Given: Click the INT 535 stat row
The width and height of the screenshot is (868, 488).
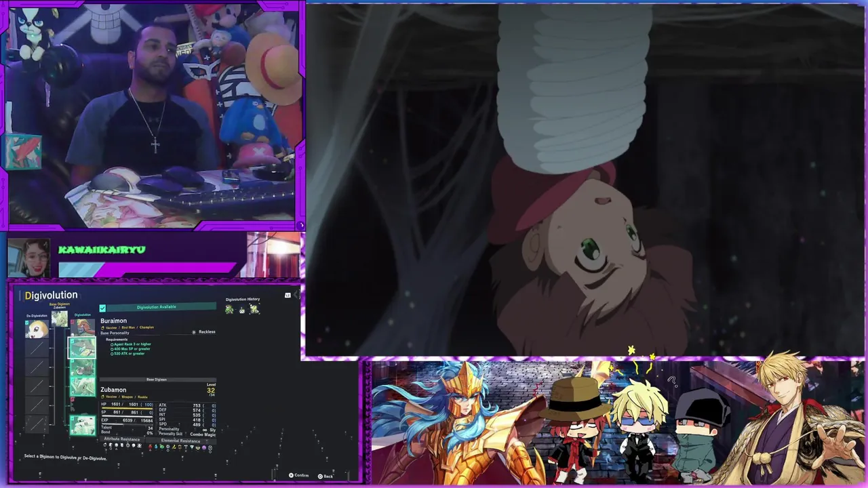Looking at the screenshot, I should click(187, 415).
